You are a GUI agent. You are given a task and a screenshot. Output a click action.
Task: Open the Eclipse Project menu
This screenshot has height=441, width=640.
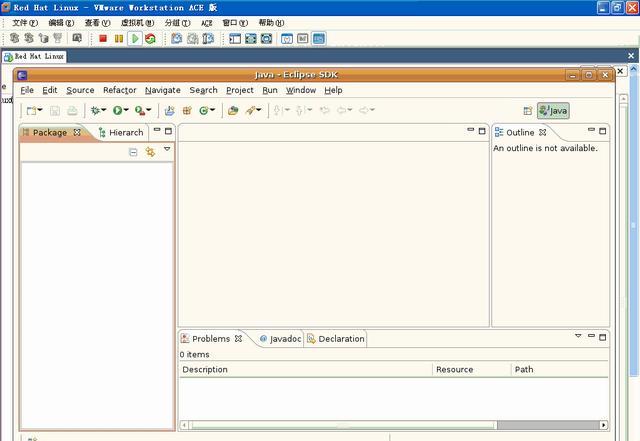tap(240, 90)
